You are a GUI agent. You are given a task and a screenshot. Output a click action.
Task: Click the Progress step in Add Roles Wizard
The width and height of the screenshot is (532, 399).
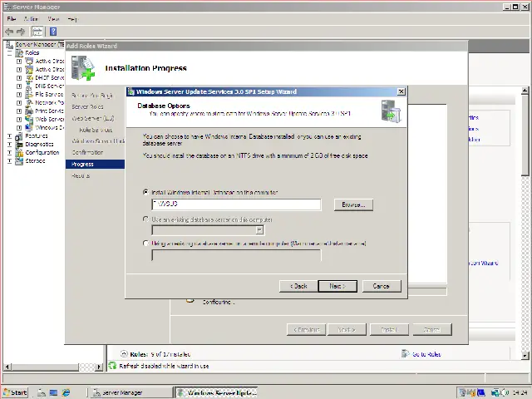tap(95, 165)
